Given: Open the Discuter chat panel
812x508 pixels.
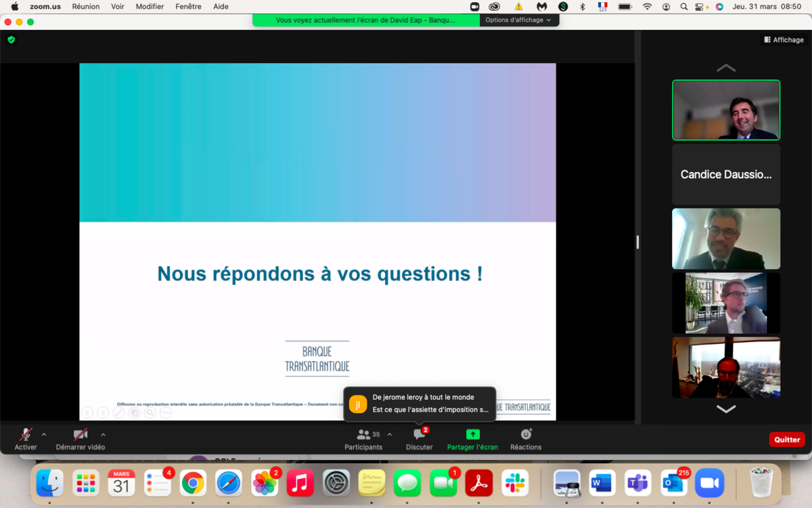Looking at the screenshot, I should point(419,438).
